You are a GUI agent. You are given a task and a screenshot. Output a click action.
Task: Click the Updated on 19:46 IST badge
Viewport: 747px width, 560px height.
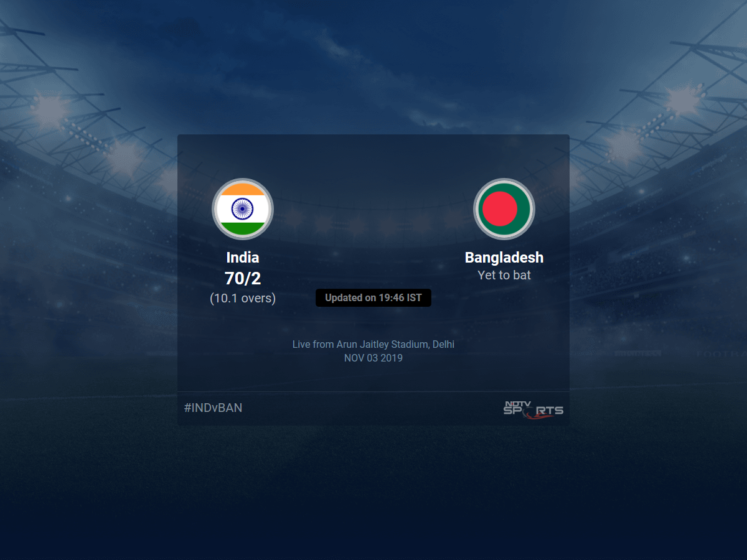point(374,298)
